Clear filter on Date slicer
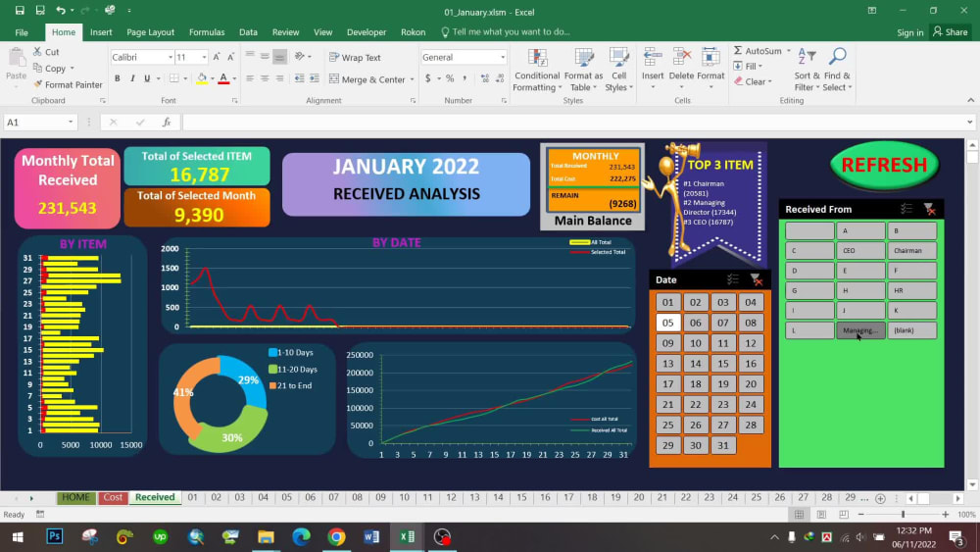This screenshot has height=552, width=980. coord(757,279)
